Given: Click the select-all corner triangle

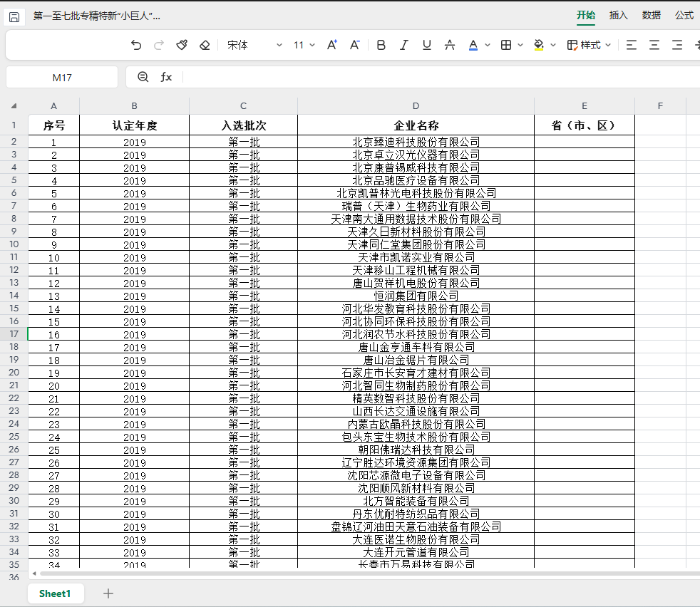Looking at the screenshot, I should [14, 105].
